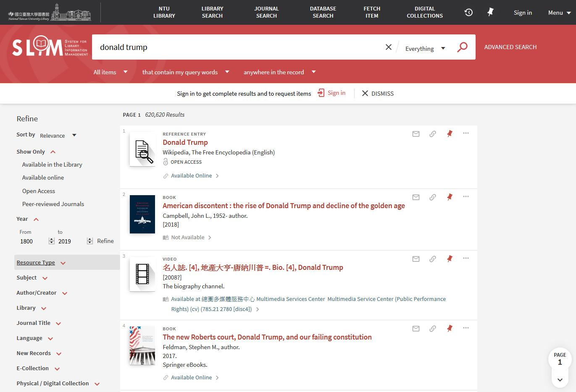Open 'anywhere in the record' dropdown
Image resolution: width=576 pixels, height=392 pixels.
(x=279, y=72)
